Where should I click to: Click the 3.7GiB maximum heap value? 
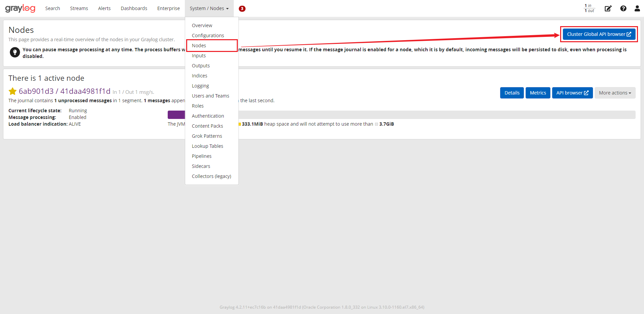click(x=386, y=124)
